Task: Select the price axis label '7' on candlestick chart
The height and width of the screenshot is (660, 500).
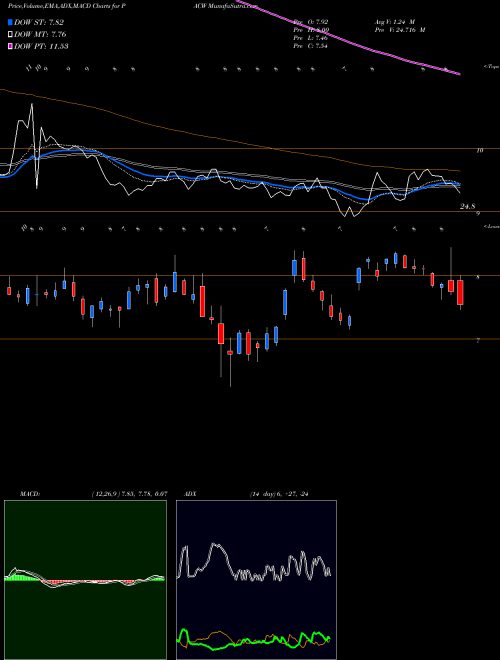Action: (478, 341)
